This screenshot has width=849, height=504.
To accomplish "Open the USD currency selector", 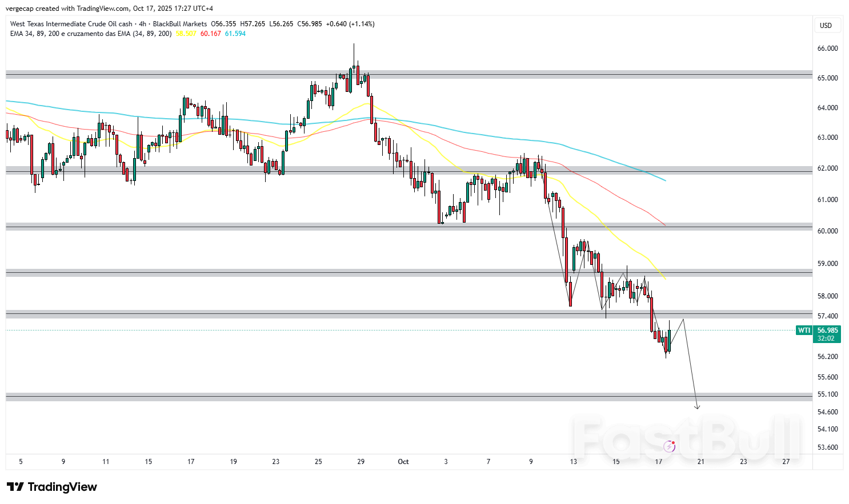I will [x=826, y=25].
